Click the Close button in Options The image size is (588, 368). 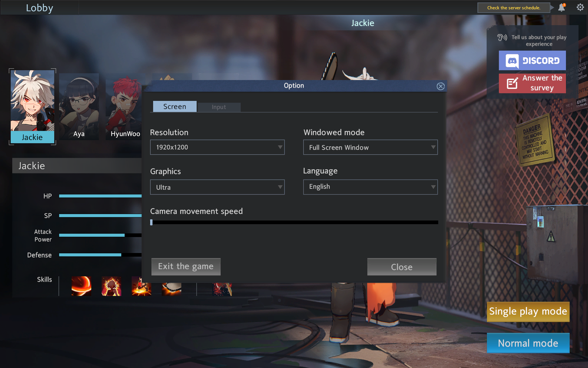click(x=402, y=266)
